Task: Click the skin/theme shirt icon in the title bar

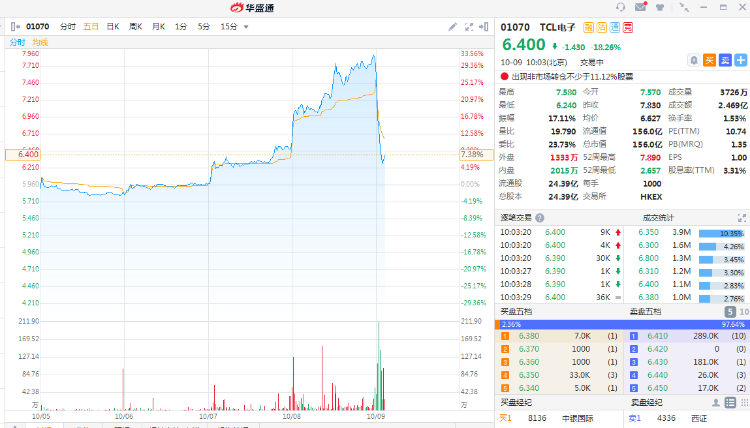Action: (660, 7)
